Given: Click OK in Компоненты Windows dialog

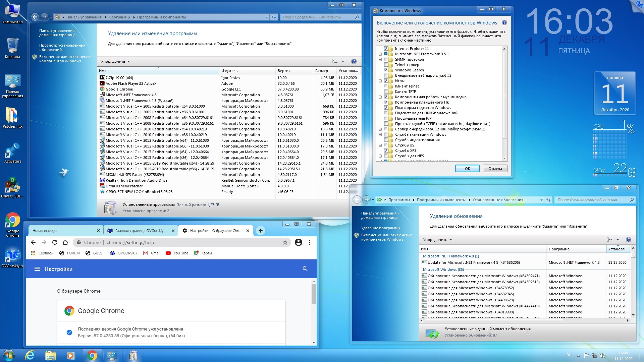Looking at the screenshot, I should click(x=467, y=169).
